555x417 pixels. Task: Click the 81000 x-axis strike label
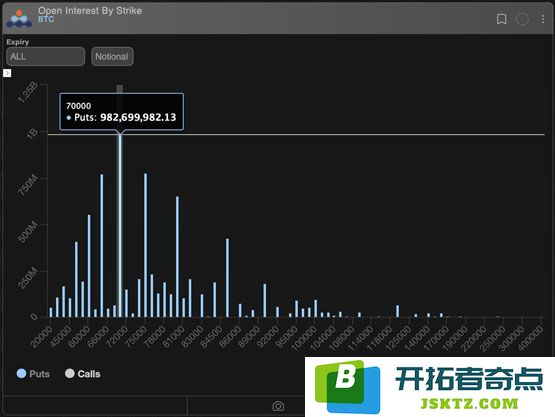tap(173, 337)
